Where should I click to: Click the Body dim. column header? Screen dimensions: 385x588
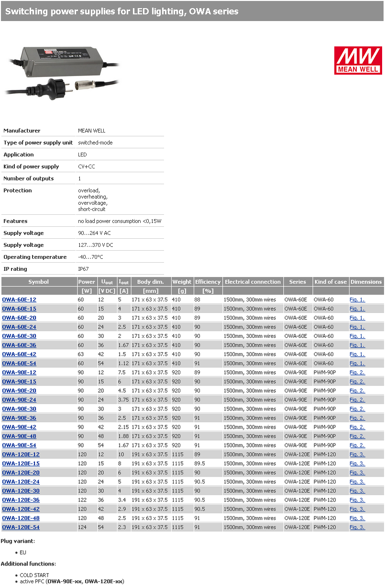(x=151, y=282)
